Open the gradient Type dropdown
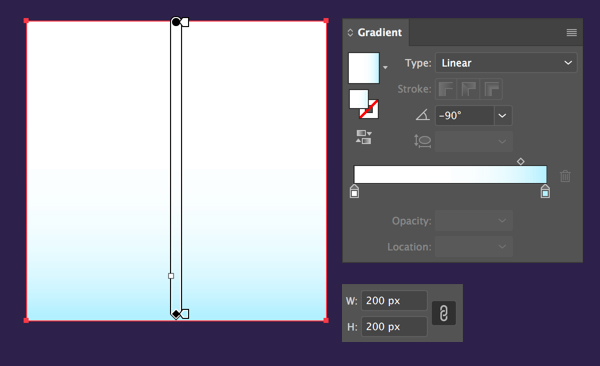Viewport: 600px width, 366px height. (506, 63)
